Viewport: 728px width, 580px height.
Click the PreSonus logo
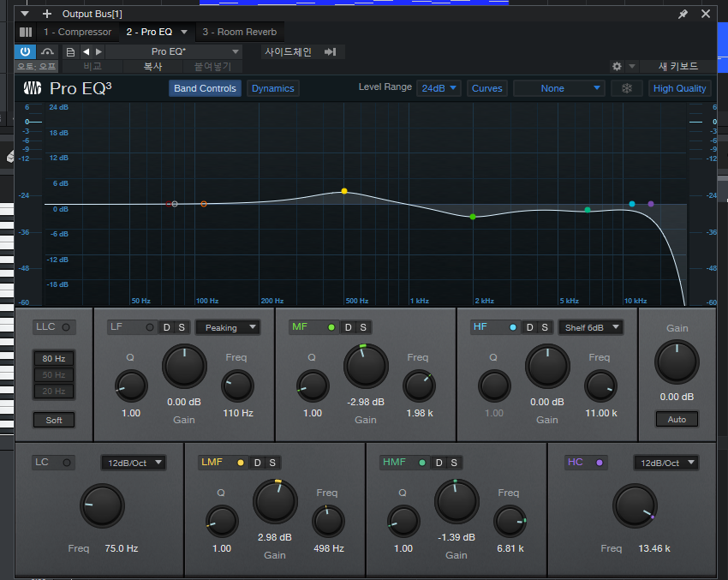pyautogui.click(x=33, y=87)
